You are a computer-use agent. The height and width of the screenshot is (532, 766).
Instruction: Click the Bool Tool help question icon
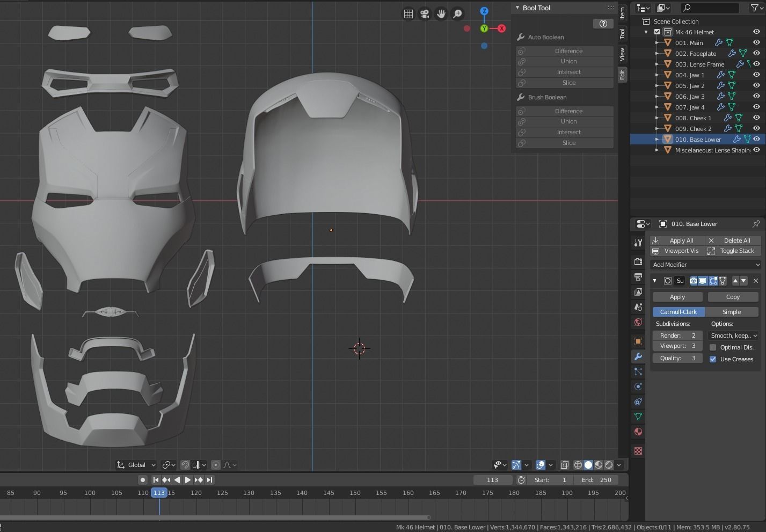pos(603,24)
